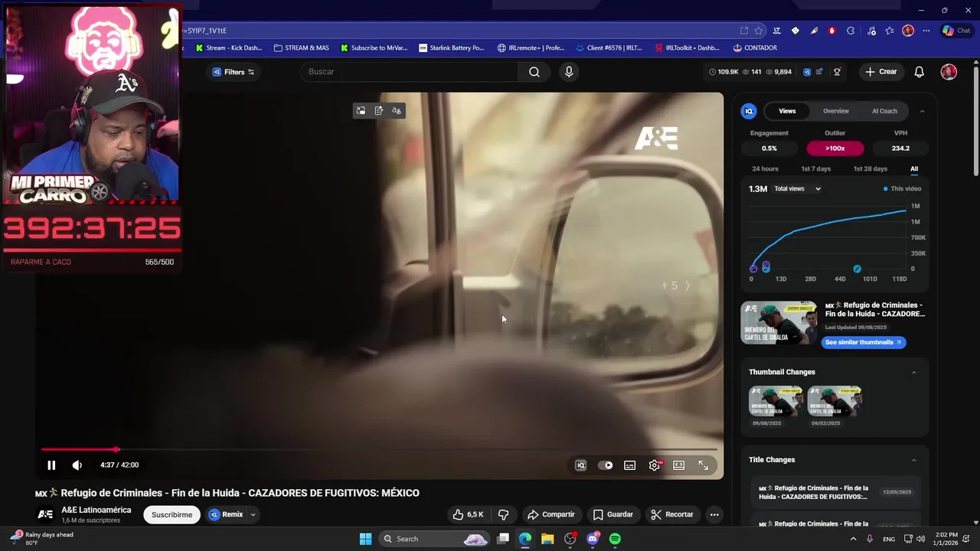The image size is (980, 551).
Task: Select the 1st 7 days range
Action: pos(815,169)
